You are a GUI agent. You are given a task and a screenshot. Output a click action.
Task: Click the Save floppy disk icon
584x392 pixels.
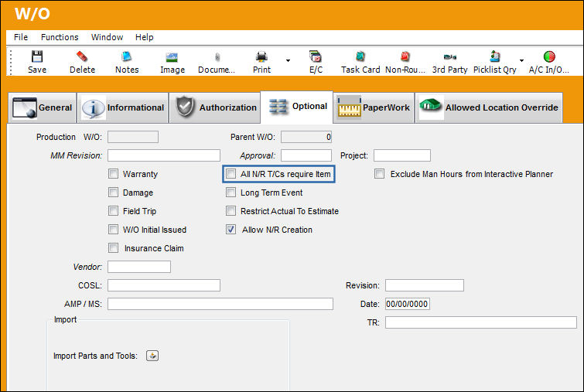[x=37, y=56]
